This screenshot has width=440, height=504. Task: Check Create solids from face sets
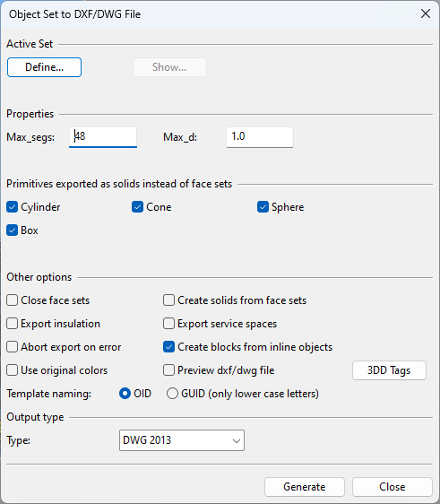coord(169,300)
